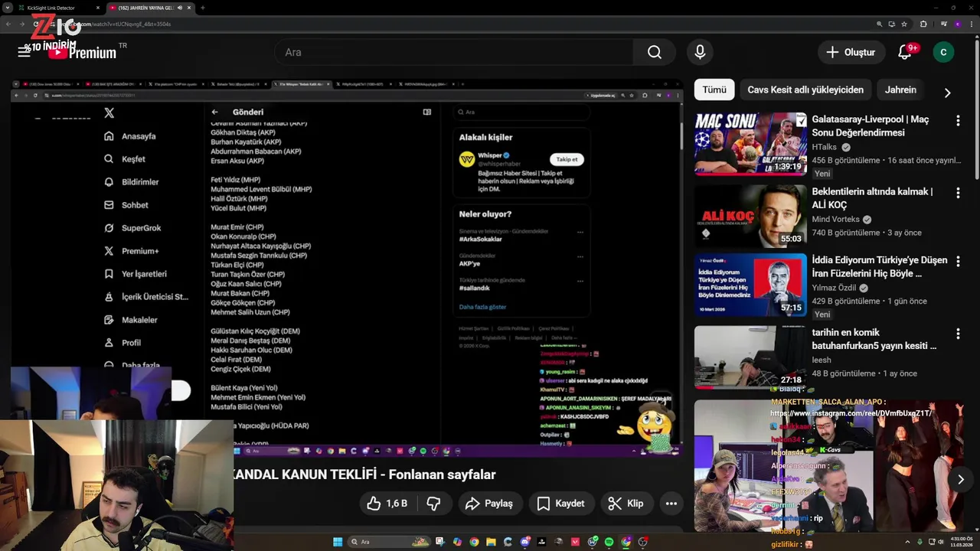Open Chrome tab search dropdown arrow
Viewport: 980px width, 551px height.
tap(8, 8)
